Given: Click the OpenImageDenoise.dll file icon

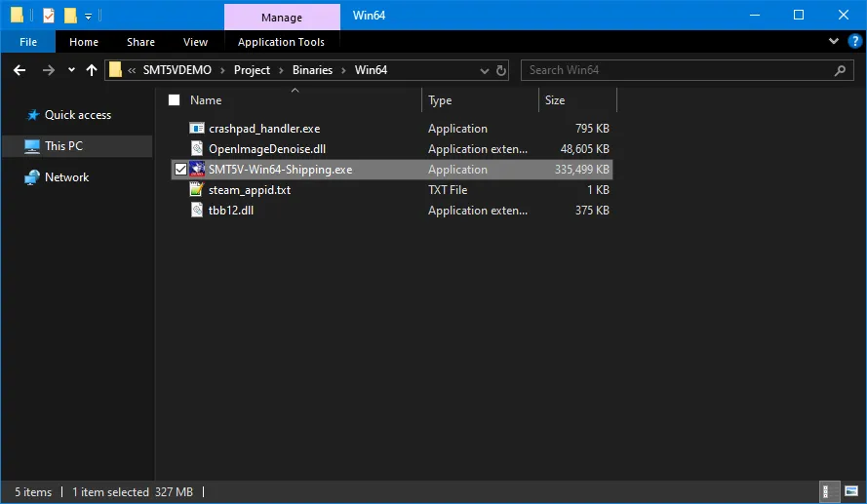Looking at the screenshot, I should 197,148.
